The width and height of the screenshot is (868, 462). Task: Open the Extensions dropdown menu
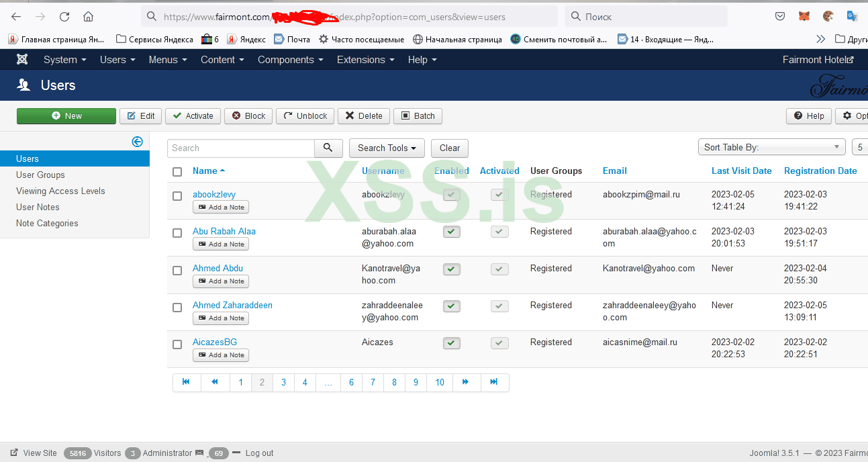tap(365, 60)
